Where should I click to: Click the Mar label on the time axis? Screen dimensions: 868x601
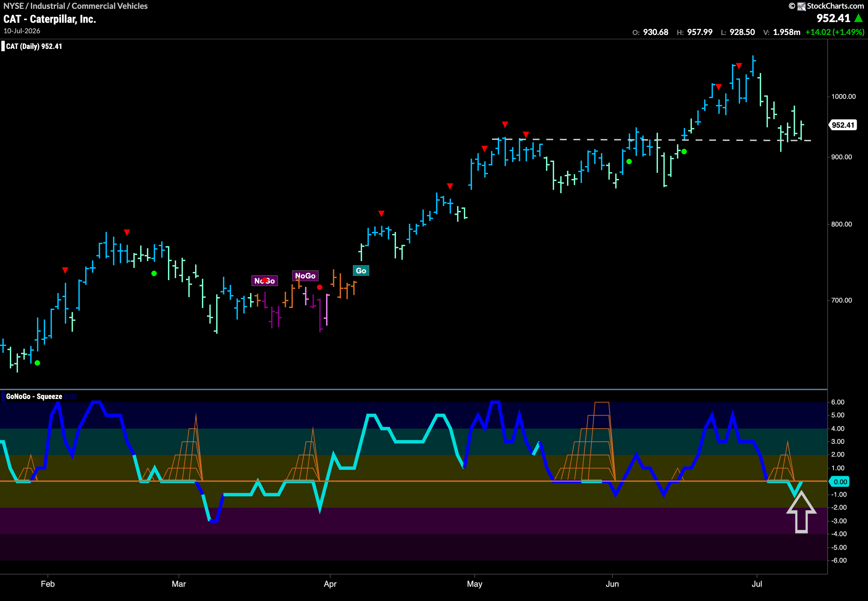pos(179,584)
